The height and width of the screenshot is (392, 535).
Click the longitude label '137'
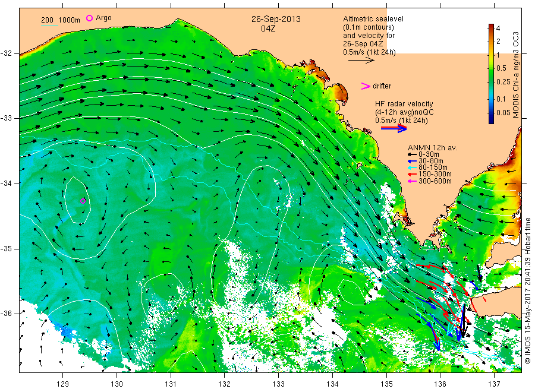point(494,384)
